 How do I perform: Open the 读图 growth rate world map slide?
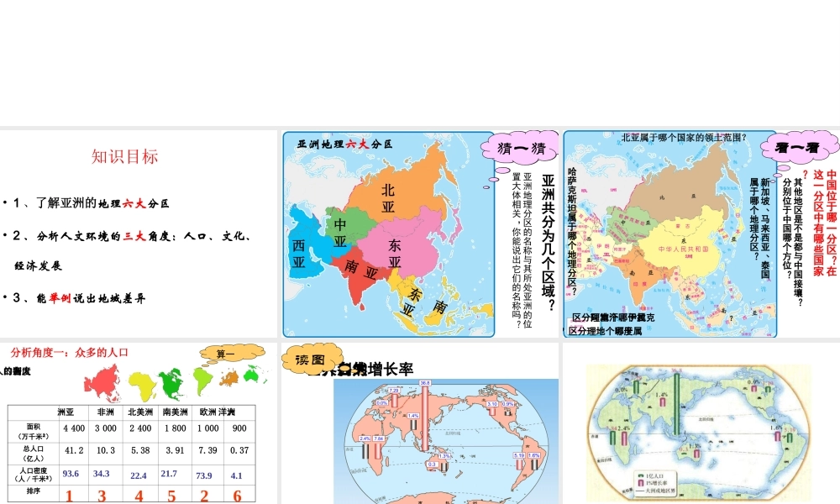pos(419,423)
